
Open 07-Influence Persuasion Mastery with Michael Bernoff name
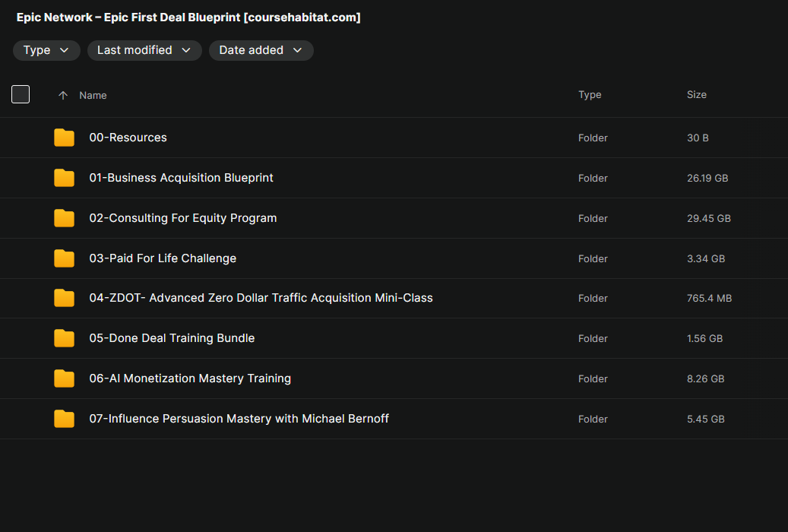coord(239,419)
